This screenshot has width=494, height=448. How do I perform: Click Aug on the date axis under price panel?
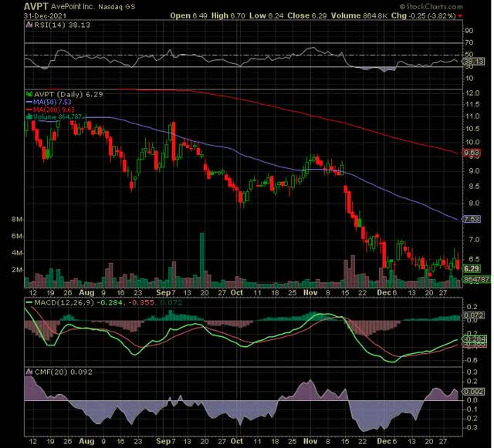[x=86, y=292]
